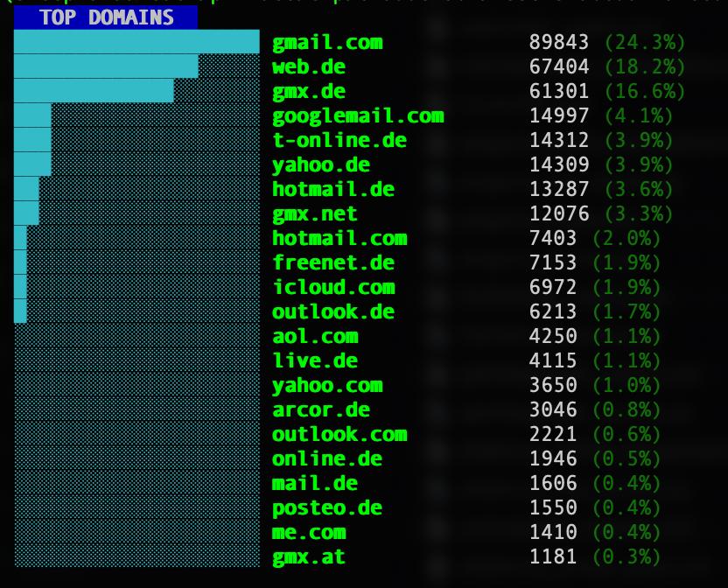Screen dimensions: 728x588
Task: Select online.de domain entry
Action: click(327, 458)
